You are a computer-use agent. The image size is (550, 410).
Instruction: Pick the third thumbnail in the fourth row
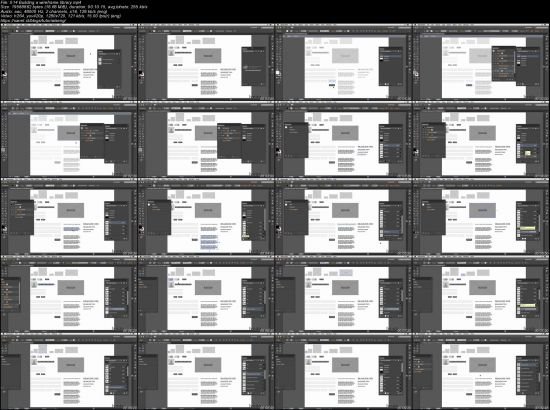[x=344, y=294]
